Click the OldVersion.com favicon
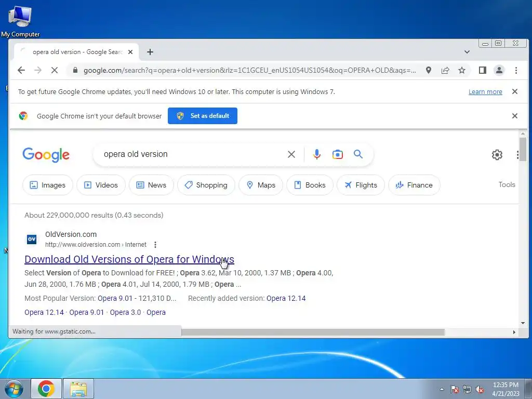The height and width of the screenshot is (399, 532). coord(32,239)
